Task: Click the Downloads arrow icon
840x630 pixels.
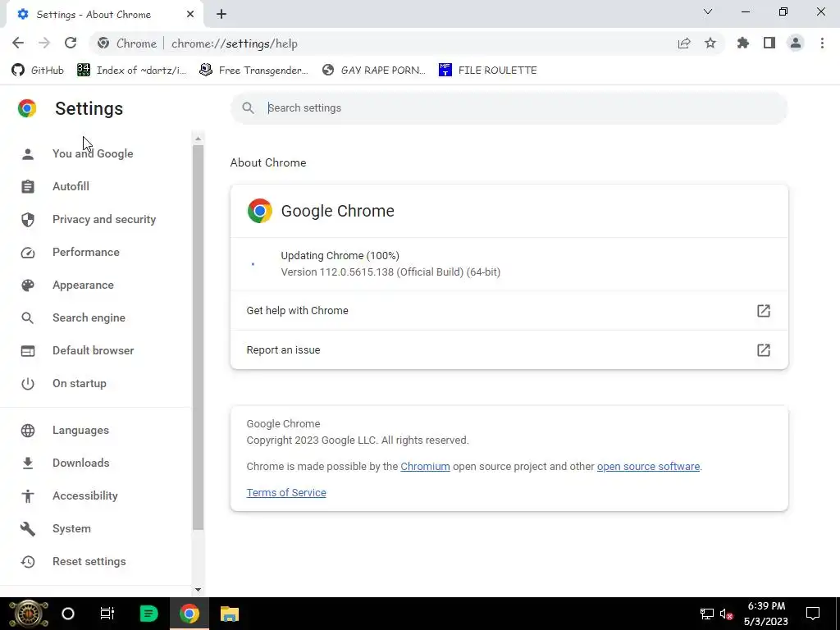Action: pos(28,463)
